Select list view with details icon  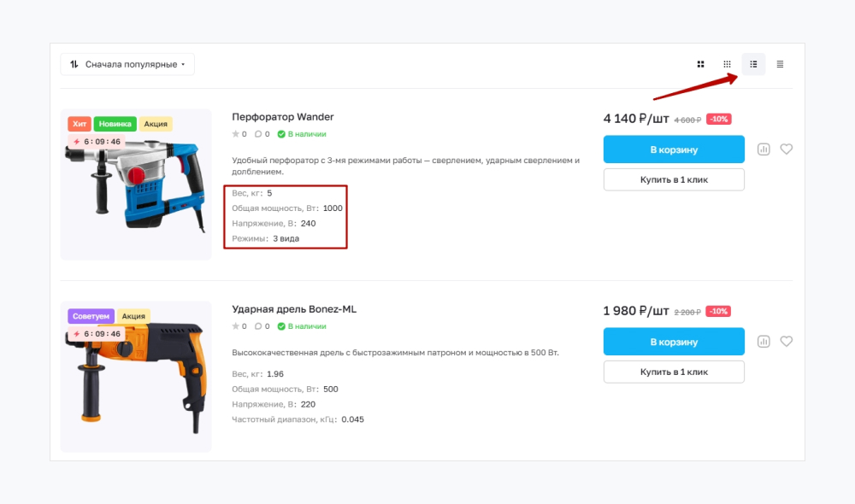tap(753, 64)
